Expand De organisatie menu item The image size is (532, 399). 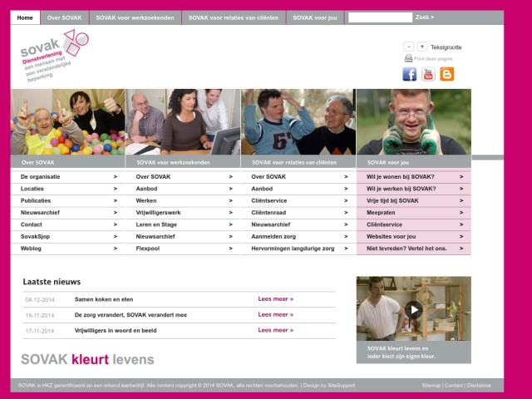[68, 177]
